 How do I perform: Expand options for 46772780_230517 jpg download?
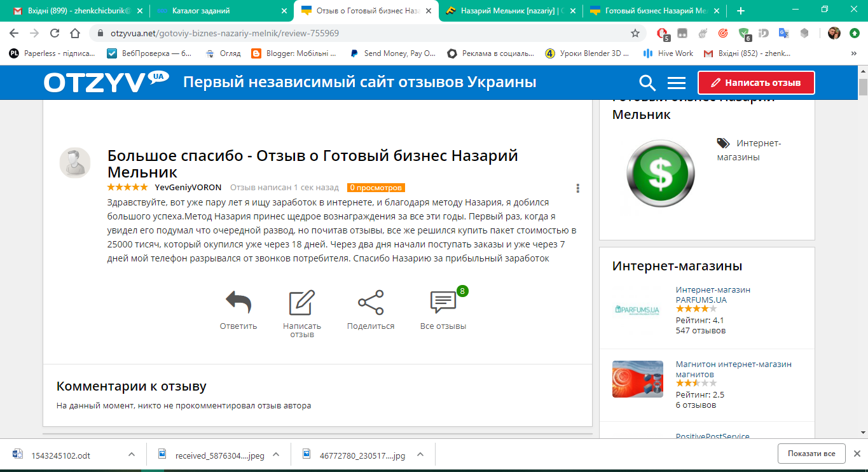(420, 455)
